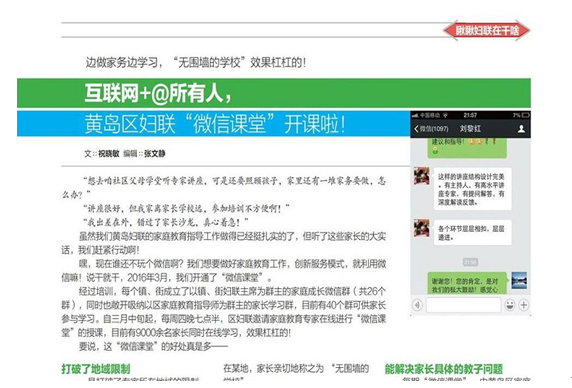
Task: Click the quote line 讲座很好，但我家离家长学校远
Action: [x=186, y=209]
